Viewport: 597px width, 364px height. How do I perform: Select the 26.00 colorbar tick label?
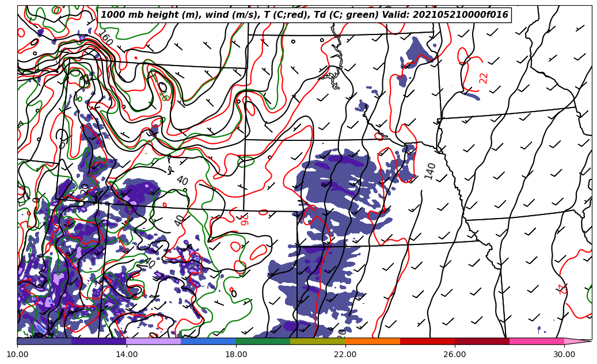click(455, 355)
